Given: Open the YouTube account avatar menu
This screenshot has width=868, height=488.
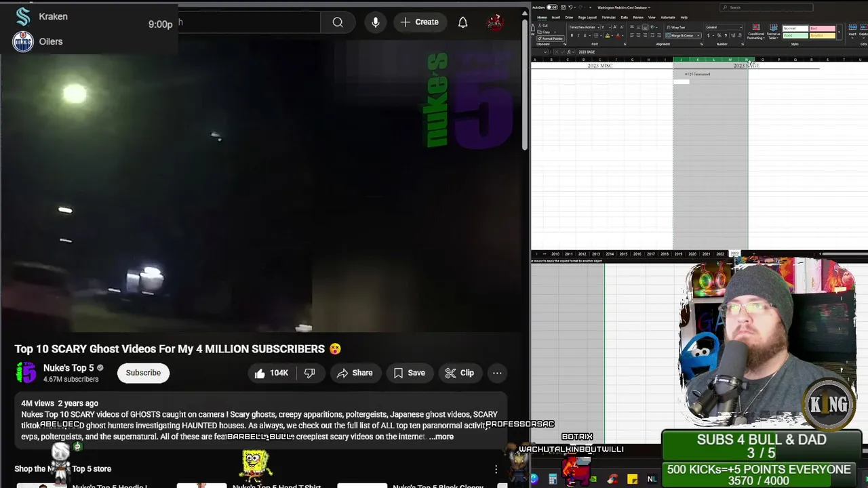Looking at the screenshot, I should (495, 22).
